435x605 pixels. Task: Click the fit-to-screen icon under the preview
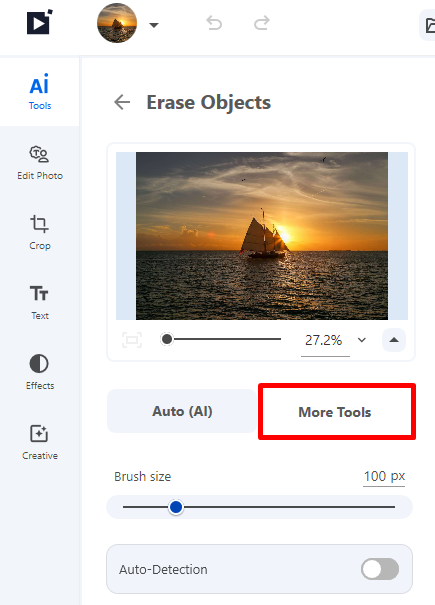pos(132,340)
